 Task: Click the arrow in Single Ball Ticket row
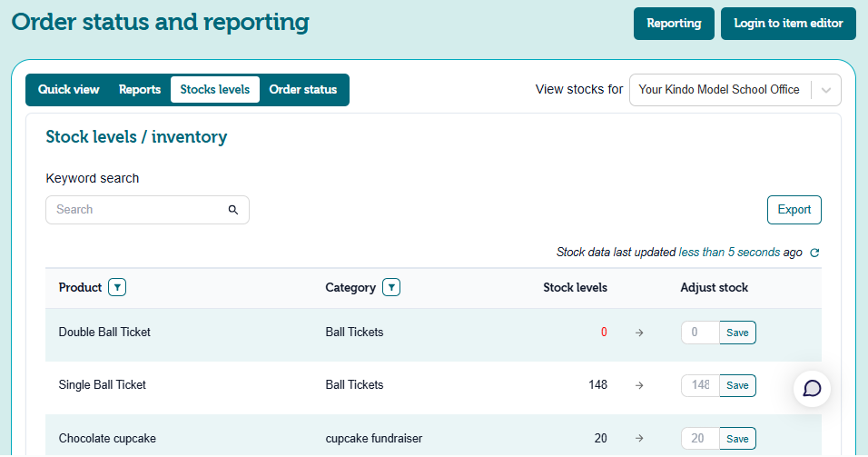point(639,385)
